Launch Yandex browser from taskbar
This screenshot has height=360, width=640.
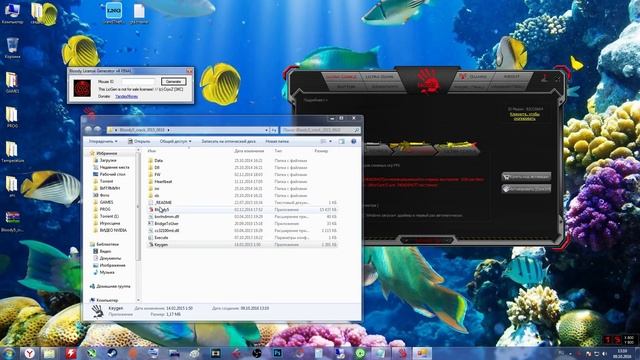(x=29, y=353)
